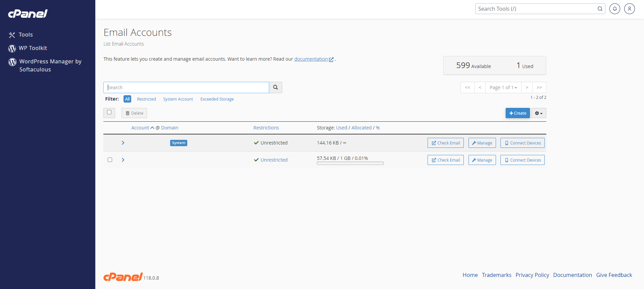Select the System Account filter

(x=178, y=99)
